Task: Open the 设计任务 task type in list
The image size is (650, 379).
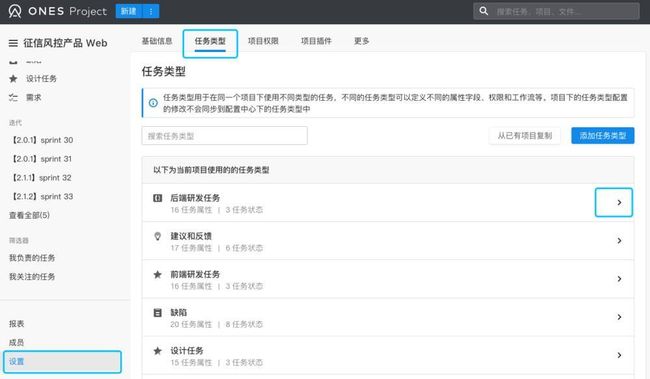Action: [x=388, y=355]
